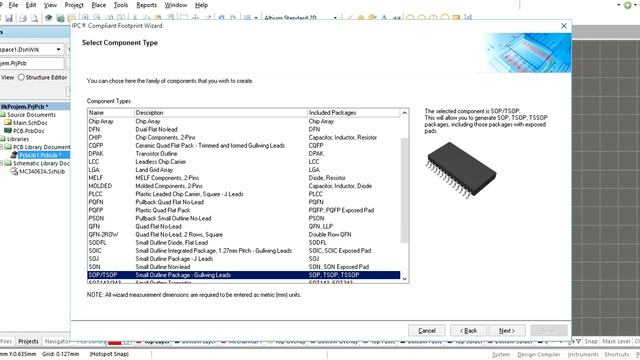Select IlkProjem.PrjPcb project in the tree

point(24,107)
